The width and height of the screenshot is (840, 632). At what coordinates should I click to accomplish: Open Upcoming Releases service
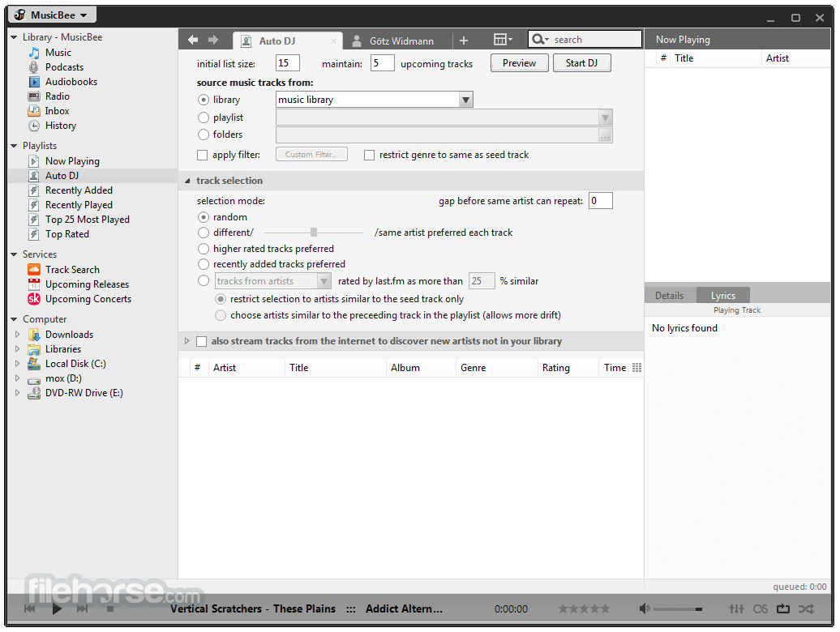coord(87,284)
